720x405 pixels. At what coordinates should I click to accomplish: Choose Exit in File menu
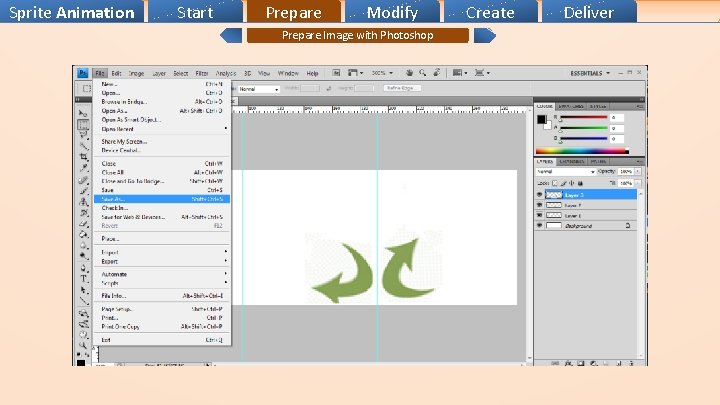162,340
